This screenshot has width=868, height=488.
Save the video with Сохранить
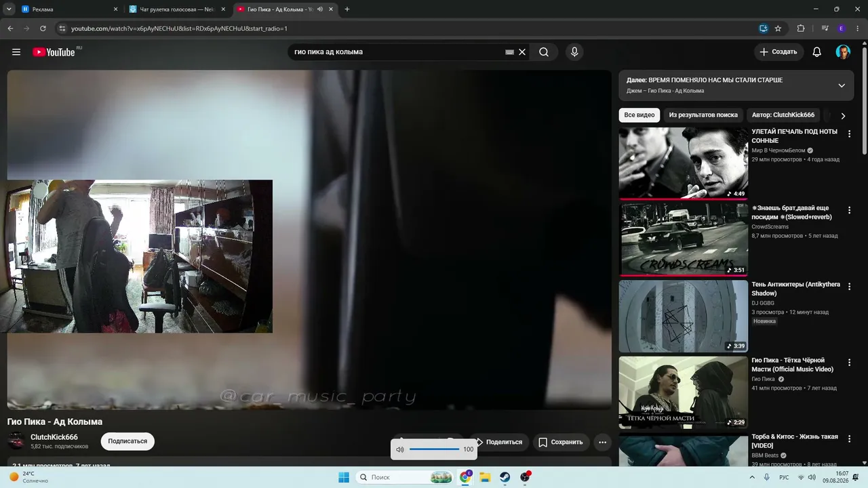(x=561, y=442)
